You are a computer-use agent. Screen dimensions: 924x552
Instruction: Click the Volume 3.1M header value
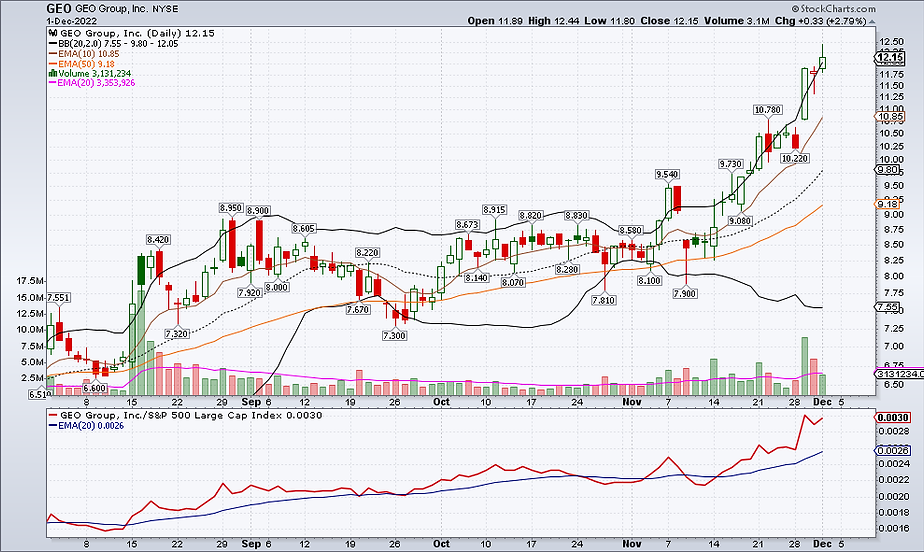point(737,21)
